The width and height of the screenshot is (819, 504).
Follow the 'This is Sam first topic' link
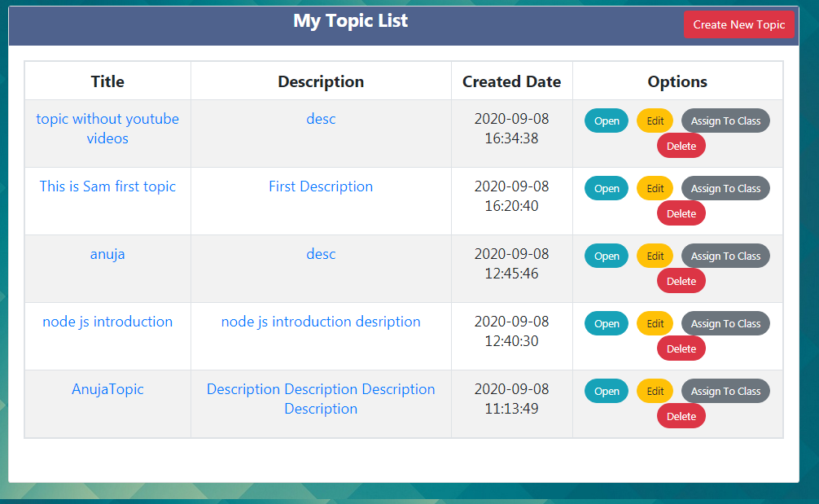107,186
